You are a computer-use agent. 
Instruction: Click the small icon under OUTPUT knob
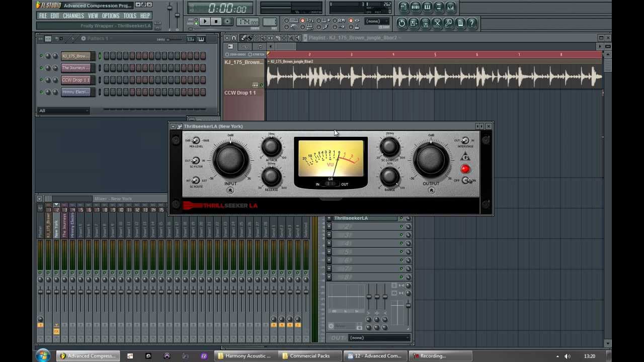(431, 190)
